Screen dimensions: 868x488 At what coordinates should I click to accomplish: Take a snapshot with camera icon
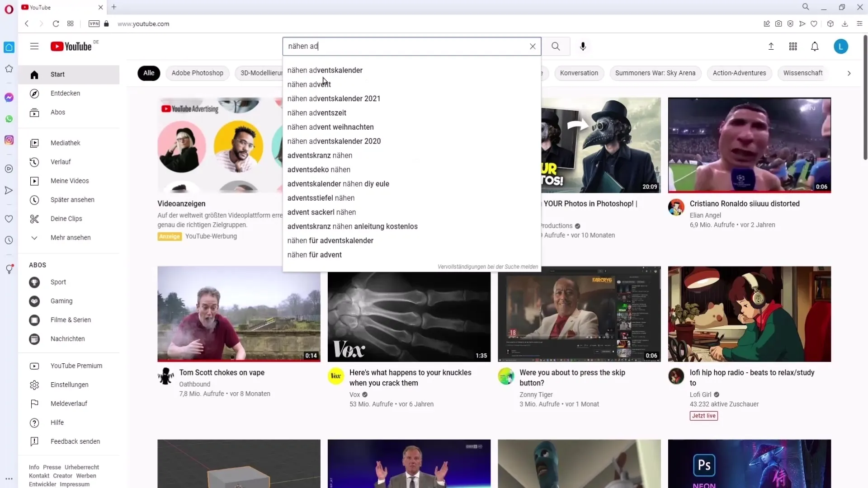click(778, 23)
